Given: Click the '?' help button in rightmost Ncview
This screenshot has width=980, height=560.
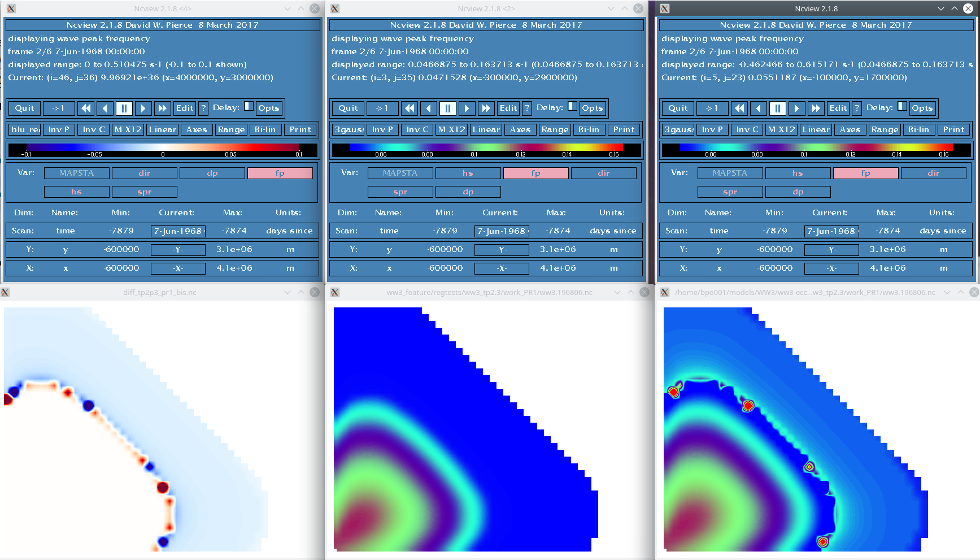Looking at the screenshot, I should click(x=857, y=108).
